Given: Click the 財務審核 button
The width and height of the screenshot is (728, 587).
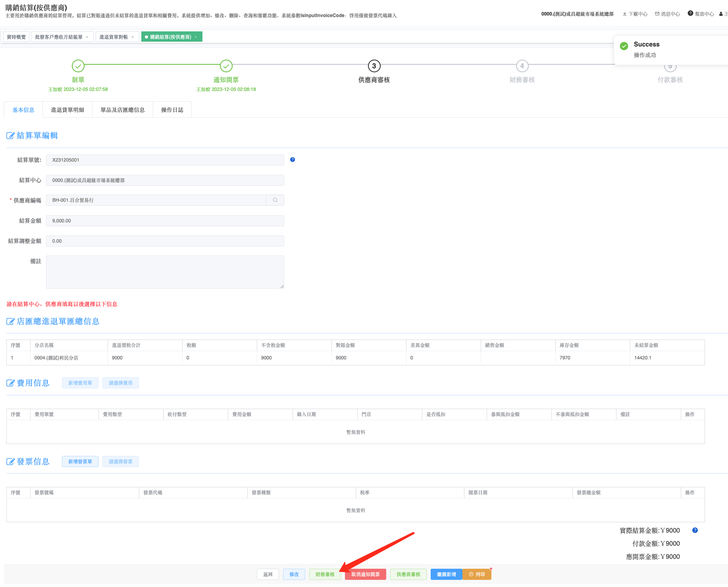Looking at the screenshot, I should tap(325, 574).
